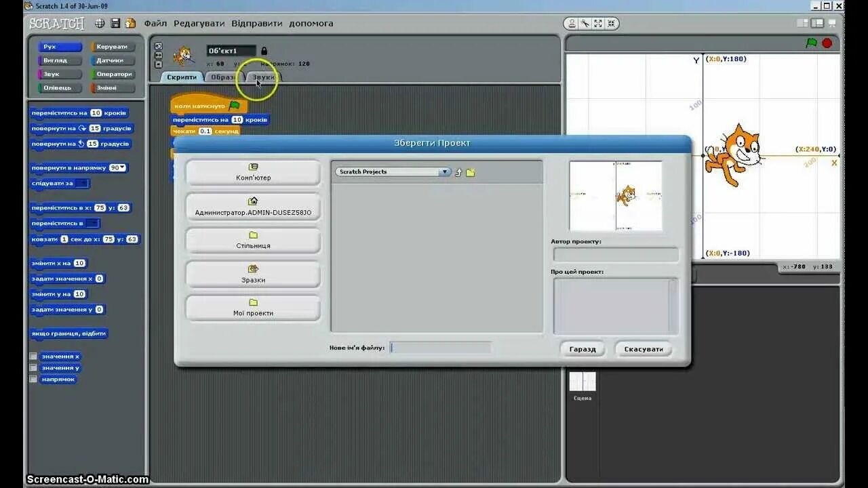
Task: Open direction dropdown in 'повернути в напрямку' block
Action: coord(118,167)
